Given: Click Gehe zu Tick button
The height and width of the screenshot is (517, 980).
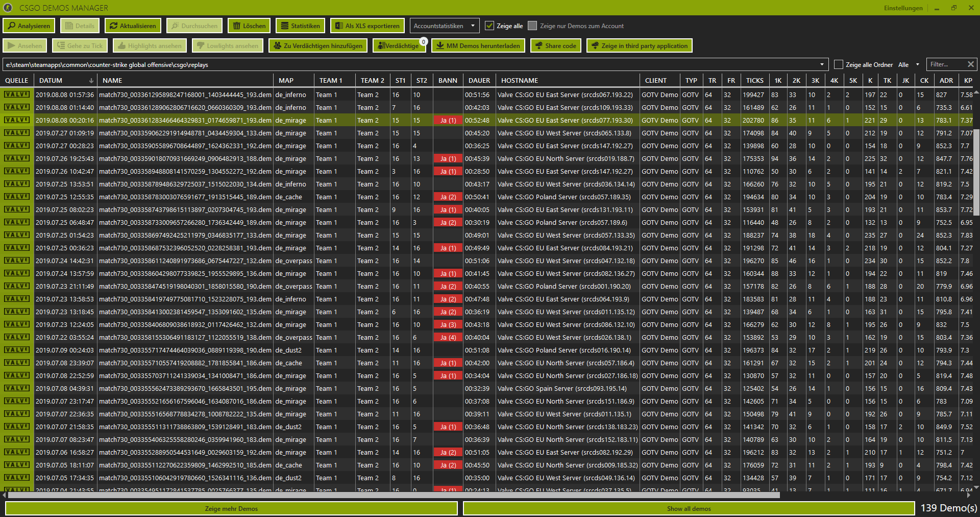Looking at the screenshot, I should click(80, 45).
